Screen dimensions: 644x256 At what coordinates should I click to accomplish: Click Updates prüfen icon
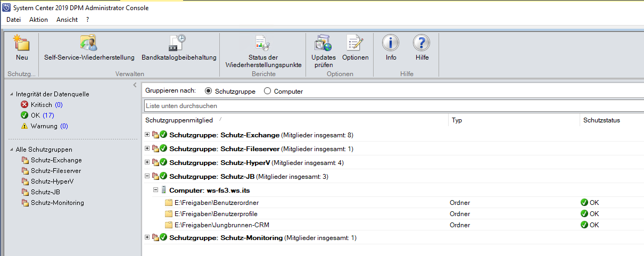tap(324, 43)
